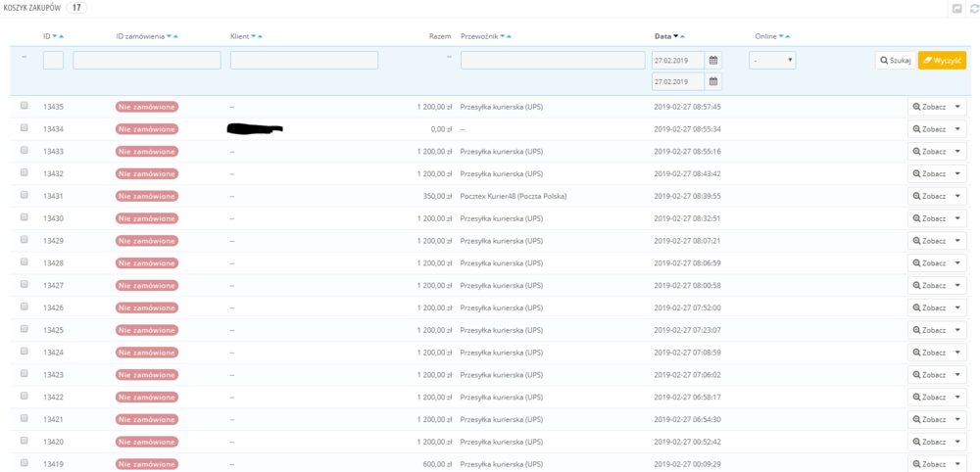Click timestamp 2019-02-27 00:09:29
This screenshot has height=472, width=980.
point(688,464)
